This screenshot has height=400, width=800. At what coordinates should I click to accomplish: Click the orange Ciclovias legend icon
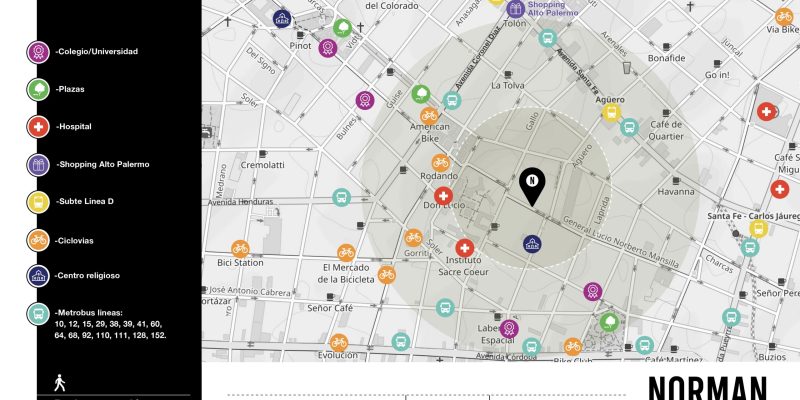pyautogui.click(x=37, y=240)
